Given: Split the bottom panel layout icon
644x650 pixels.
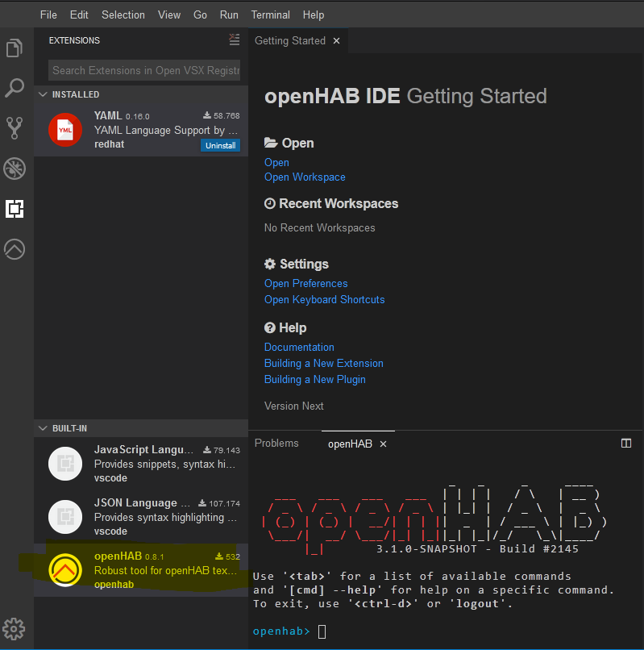Looking at the screenshot, I should [626, 444].
